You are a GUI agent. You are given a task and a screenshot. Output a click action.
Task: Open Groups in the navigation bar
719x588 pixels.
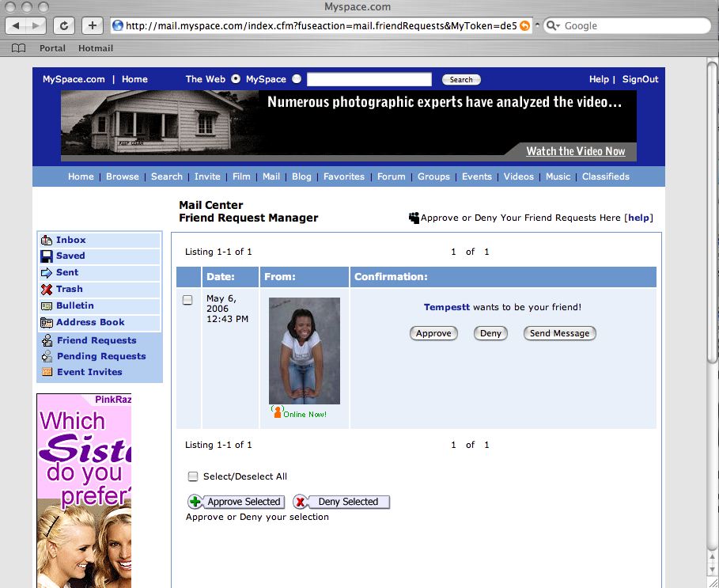coord(433,176)
